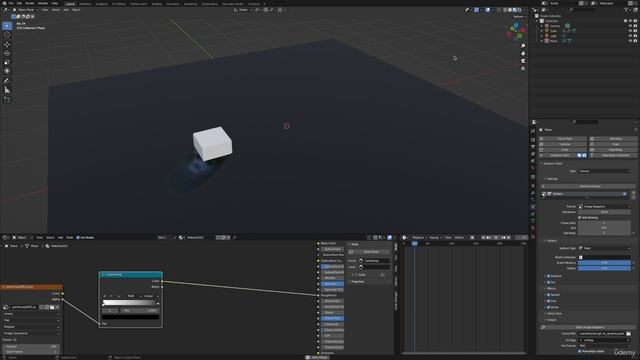Screen dimensions: 640x360
Task: Switch to the Animation workspace tab
Action: [173, 4]
